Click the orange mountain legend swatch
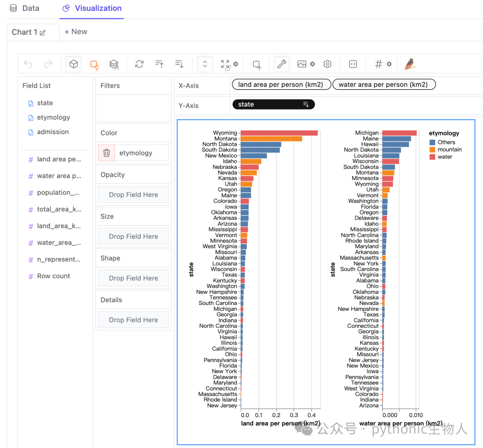 tap(432, 150)
